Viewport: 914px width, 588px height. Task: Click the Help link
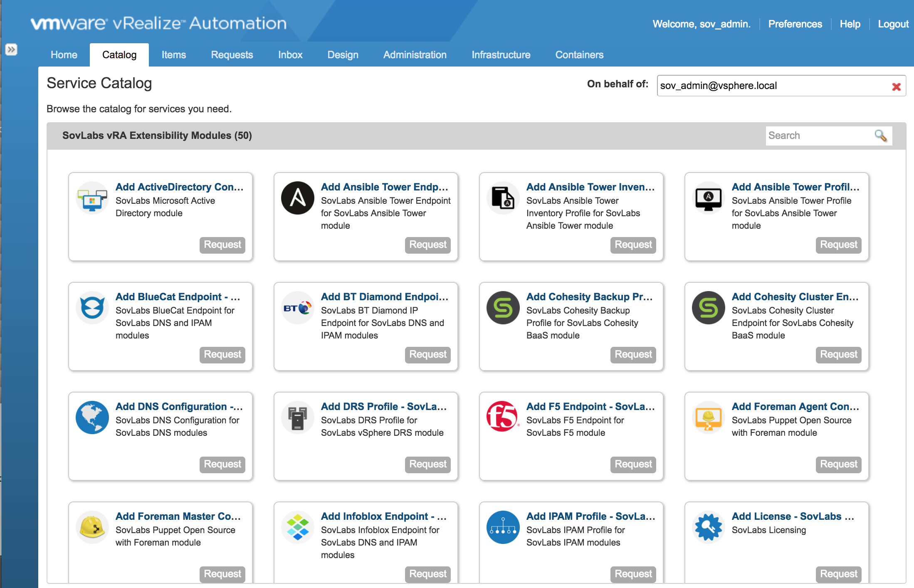[x=850, y=24]
